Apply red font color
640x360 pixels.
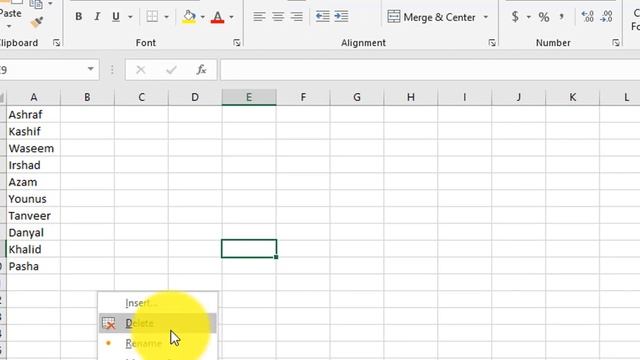tap(218, 17)
